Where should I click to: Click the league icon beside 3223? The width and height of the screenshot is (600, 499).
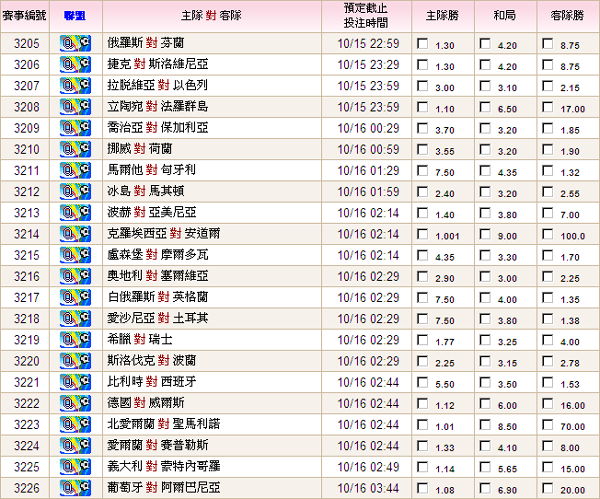[75, 424]
